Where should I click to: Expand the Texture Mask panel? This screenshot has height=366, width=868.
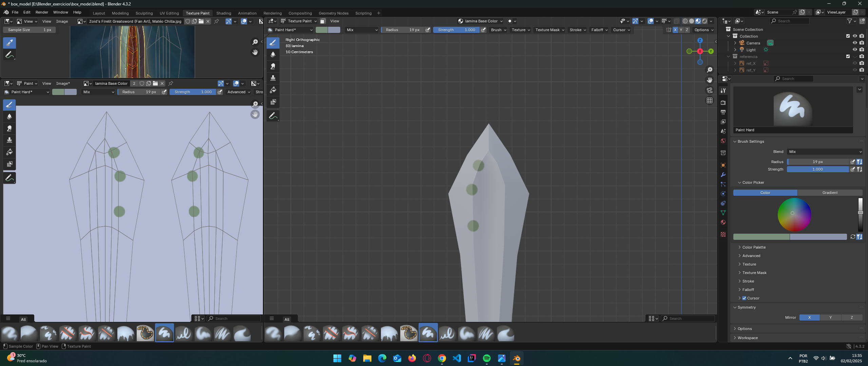754,273
